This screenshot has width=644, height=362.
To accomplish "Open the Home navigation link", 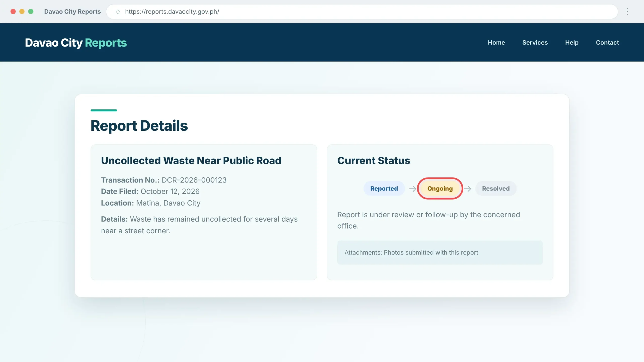I will [x=496, y=42].
